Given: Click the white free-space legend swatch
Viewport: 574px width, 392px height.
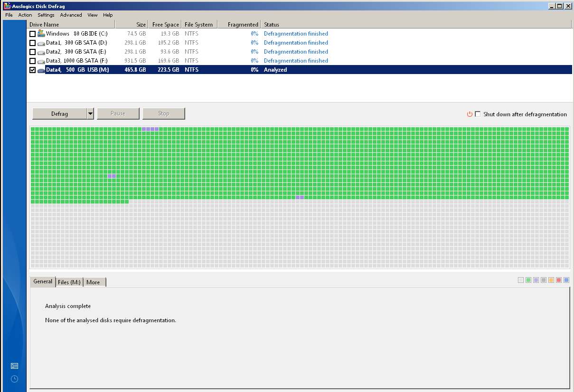Looking at the screenshot, I should [521, 280].
